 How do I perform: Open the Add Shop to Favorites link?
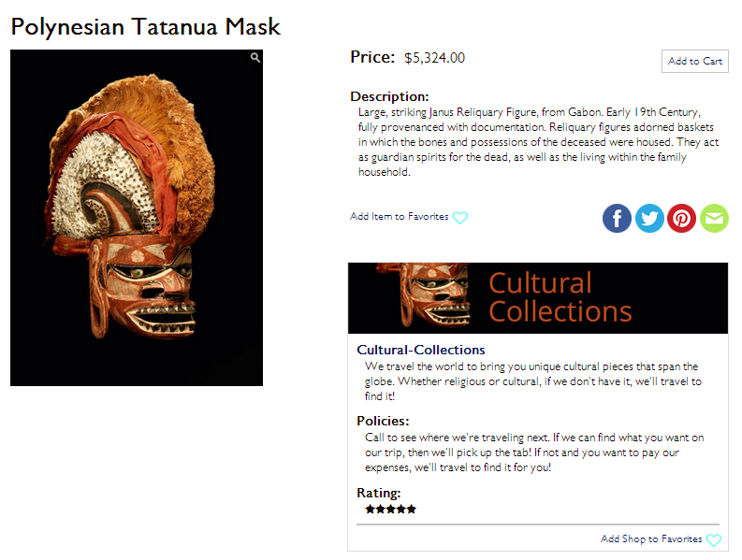(x=651, y=538)
